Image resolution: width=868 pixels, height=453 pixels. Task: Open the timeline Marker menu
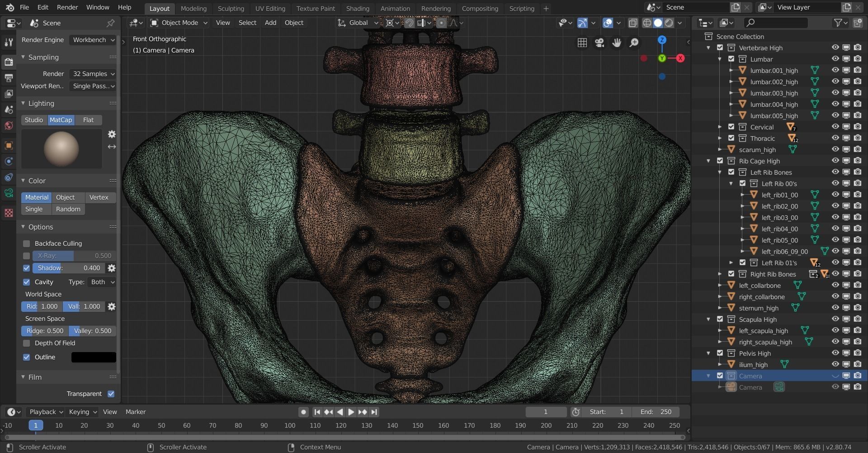coord(136,412)
